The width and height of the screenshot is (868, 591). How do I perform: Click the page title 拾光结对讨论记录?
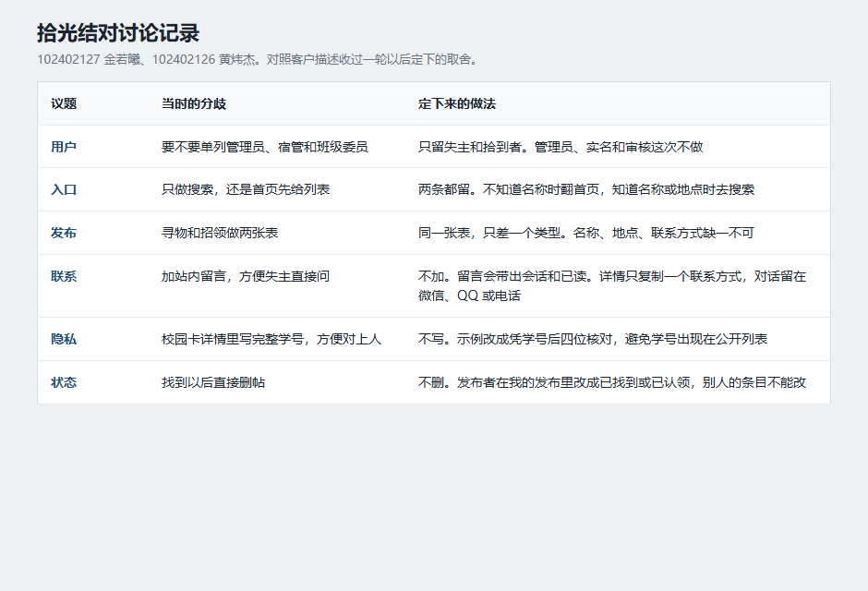point(118,33)
